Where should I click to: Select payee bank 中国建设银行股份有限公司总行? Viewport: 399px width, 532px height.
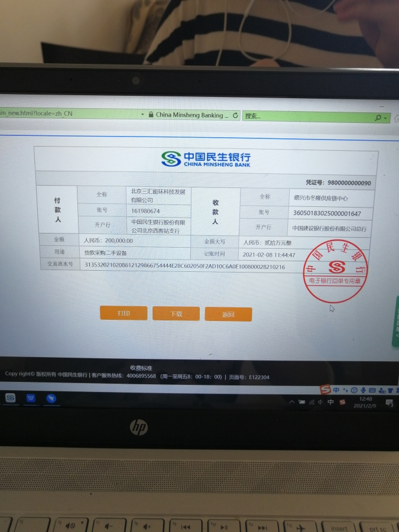(x=329, y=229)
